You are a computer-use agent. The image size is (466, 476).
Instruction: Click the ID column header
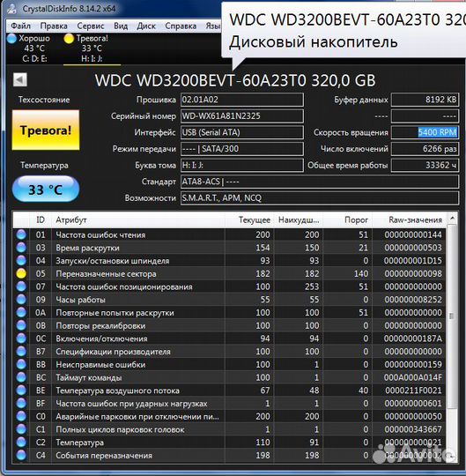(41, 219)
